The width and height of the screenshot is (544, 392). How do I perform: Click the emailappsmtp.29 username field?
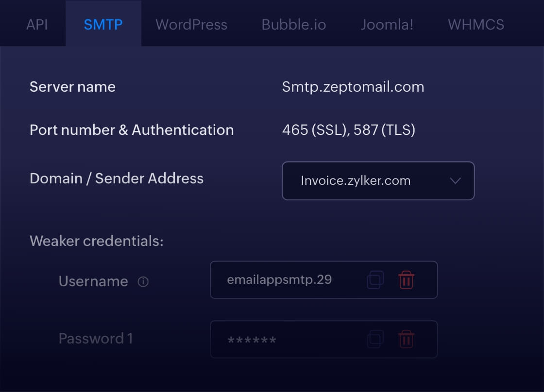click(323, 280)
